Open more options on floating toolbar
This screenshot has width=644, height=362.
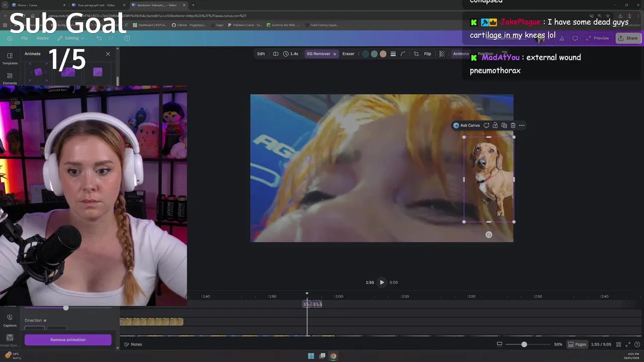[522, 125]
